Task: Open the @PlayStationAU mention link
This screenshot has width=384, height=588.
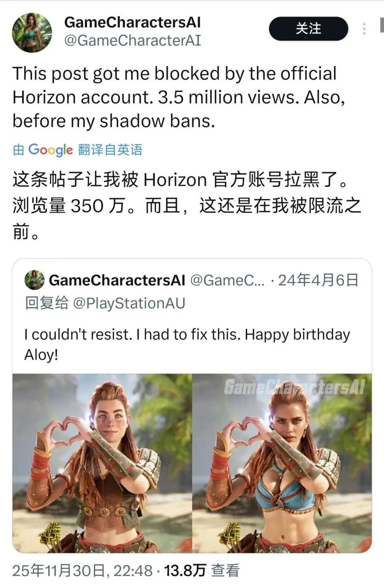Action: [129, 303]
